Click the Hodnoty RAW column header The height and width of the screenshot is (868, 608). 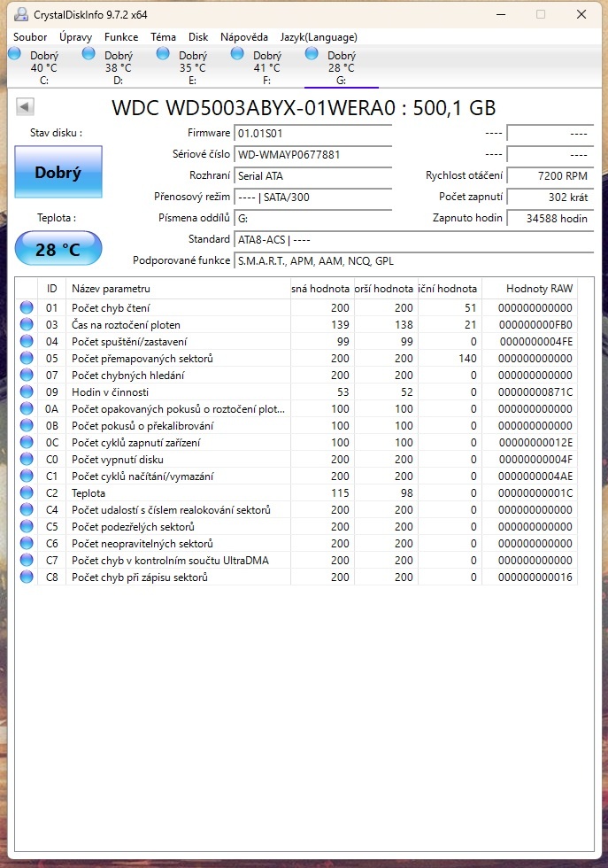coord(530,289)
